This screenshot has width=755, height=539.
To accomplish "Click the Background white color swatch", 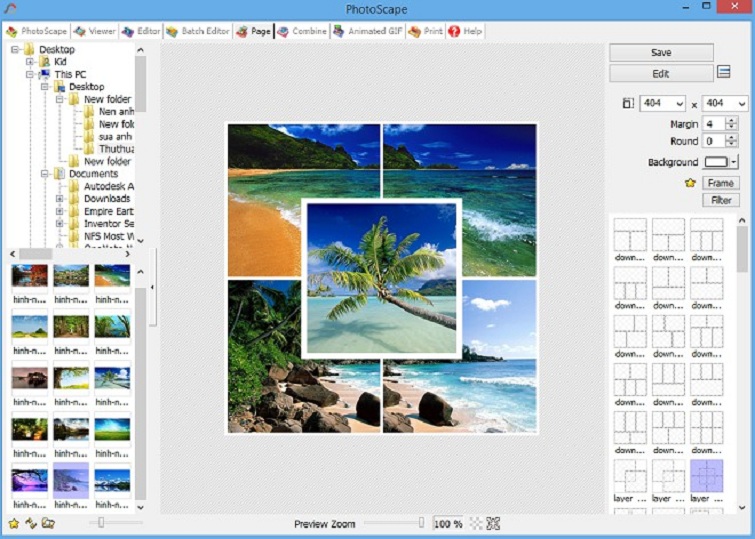I will point(715,162).
